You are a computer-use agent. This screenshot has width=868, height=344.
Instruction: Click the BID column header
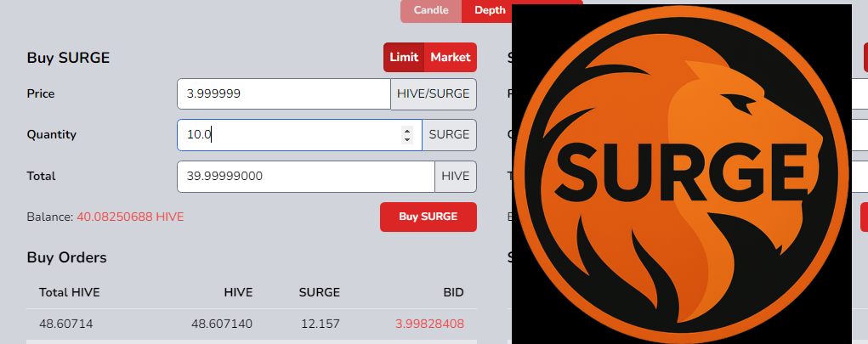[x=453, y=292]
